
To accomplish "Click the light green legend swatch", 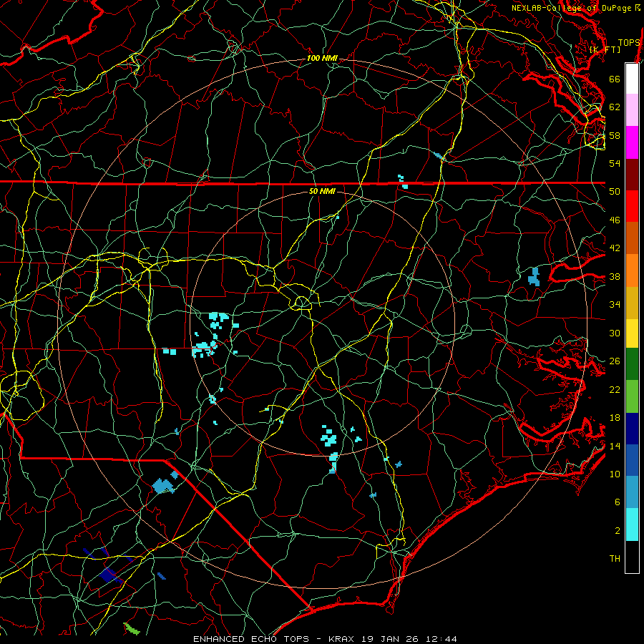I will [x=632, y=396].
